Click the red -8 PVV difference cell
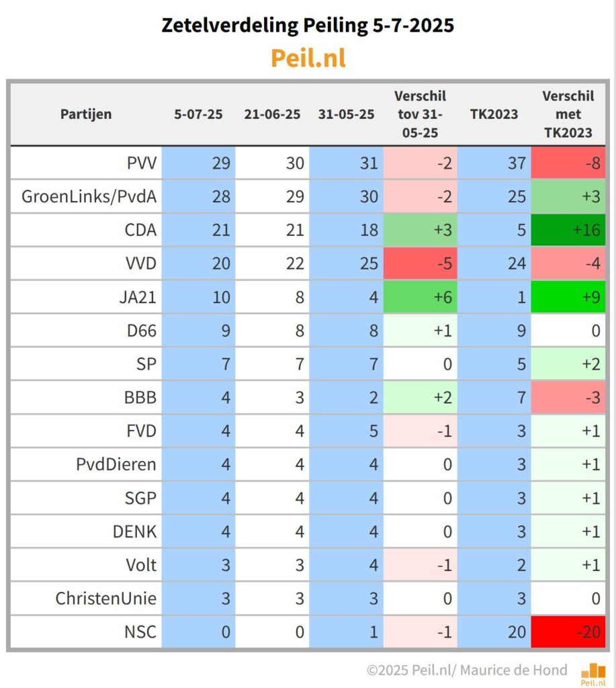 [x=568, y=163]
